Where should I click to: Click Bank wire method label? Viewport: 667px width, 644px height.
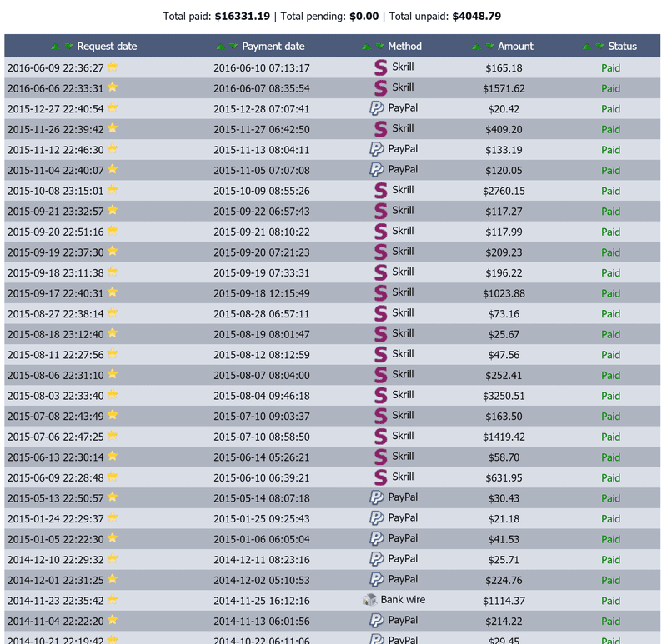pos(403,600)
